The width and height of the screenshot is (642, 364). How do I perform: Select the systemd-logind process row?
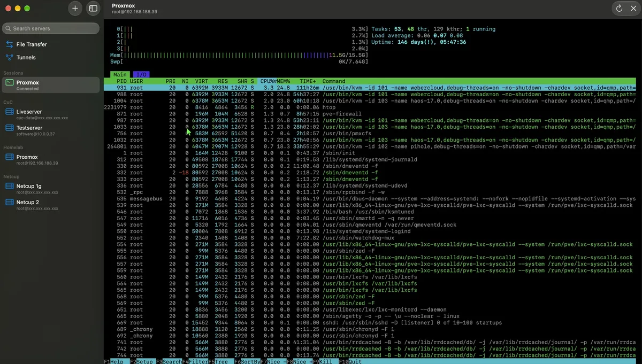point(370,231)
